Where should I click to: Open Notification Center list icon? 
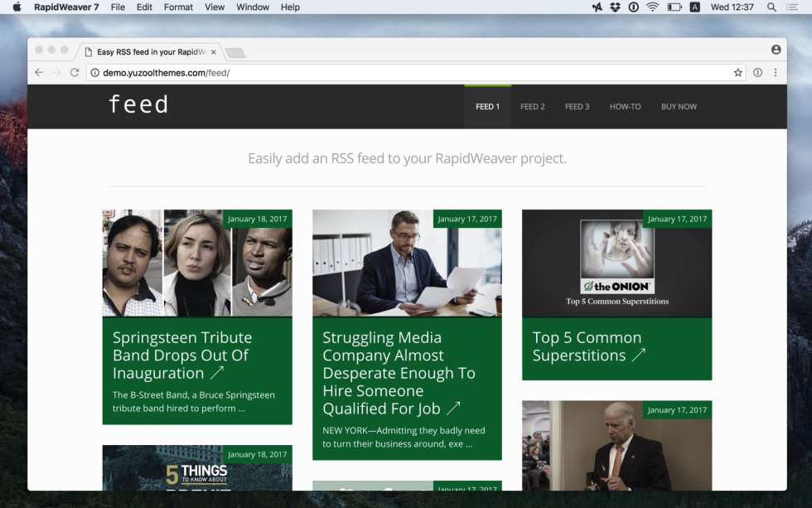(x=792, y=7)
